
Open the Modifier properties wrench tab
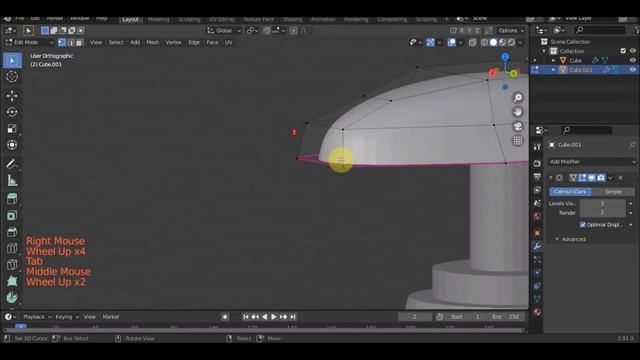coord(537,246)
